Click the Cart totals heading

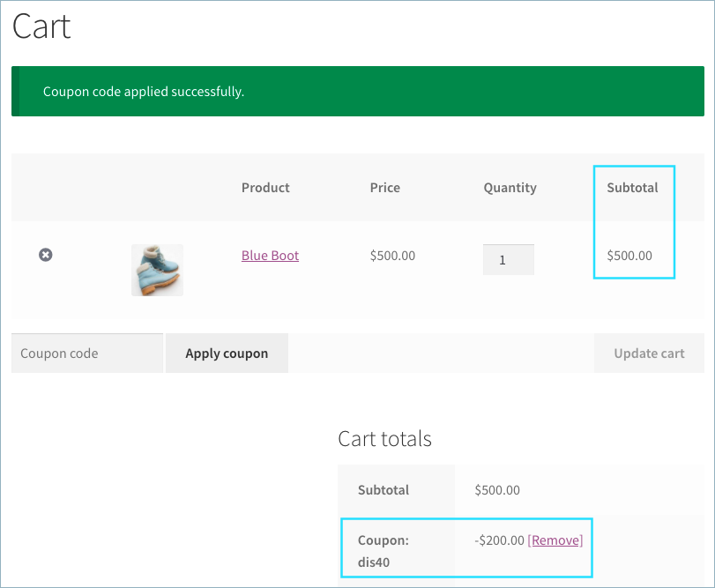click(x=384, y=439)
